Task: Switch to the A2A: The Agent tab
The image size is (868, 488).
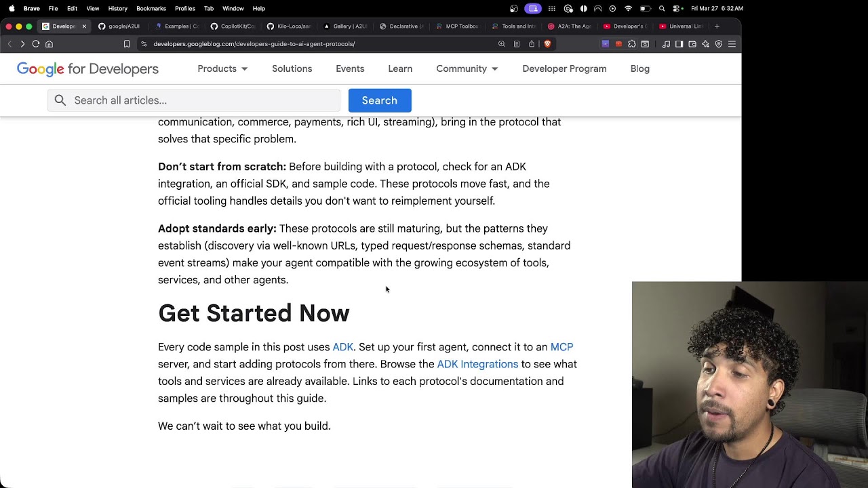Action: coord(570,26)
